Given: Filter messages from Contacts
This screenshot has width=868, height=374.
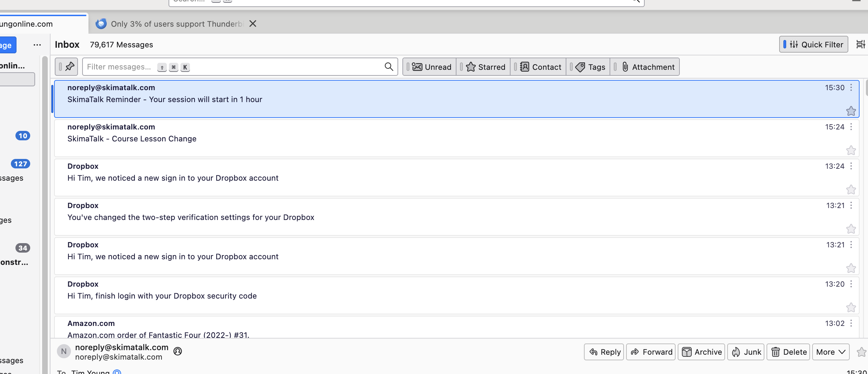Looking at the screenshot, I should tap(538, 67).
